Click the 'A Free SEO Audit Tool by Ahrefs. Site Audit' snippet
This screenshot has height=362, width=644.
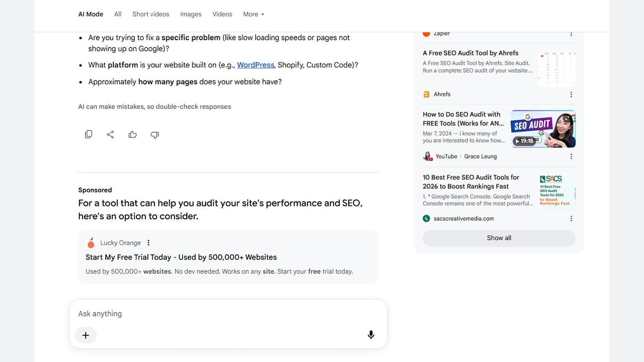pyautogui.click(x=477, y=67)
